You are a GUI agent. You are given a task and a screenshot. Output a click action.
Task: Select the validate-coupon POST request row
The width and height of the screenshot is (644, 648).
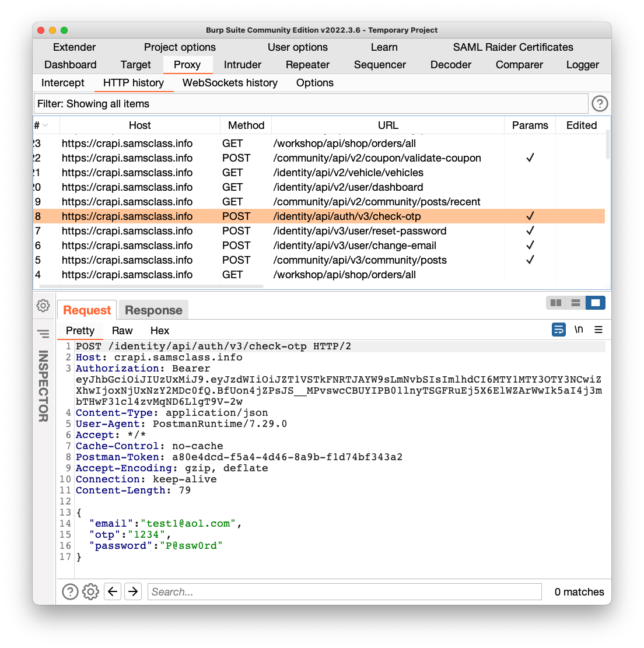coord(319,158)
